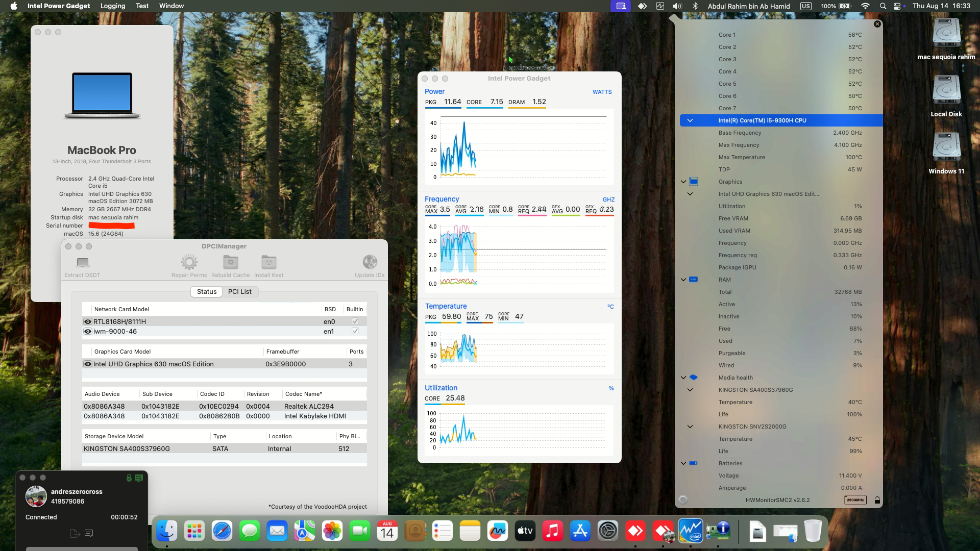Click the Install Kext icon

point(268,262)
